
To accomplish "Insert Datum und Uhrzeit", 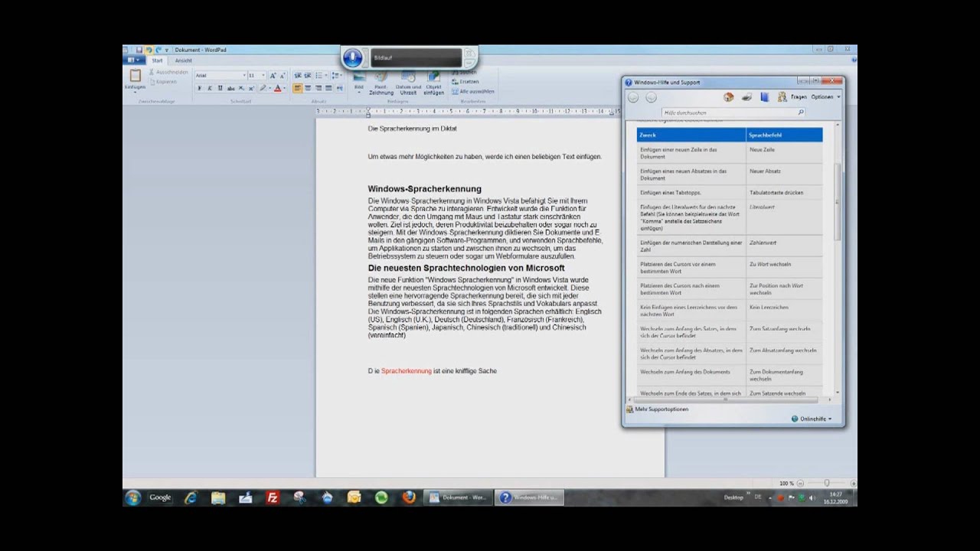I will [x=409, y=82].
